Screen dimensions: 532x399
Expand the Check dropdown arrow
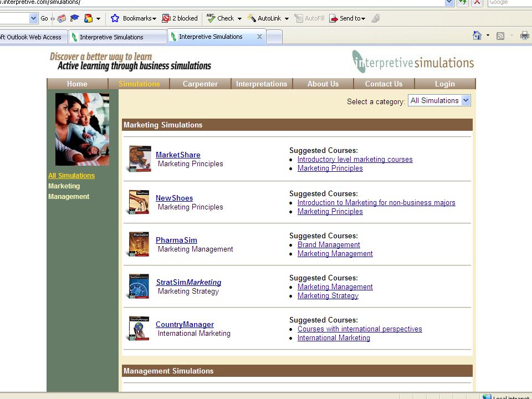pos(239,19)
